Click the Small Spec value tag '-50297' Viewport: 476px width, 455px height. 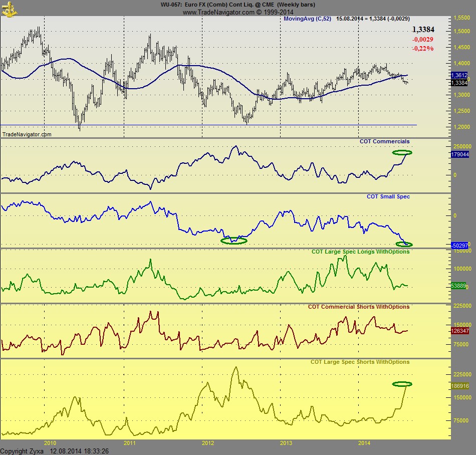pyautogui.click(x=459, y=245)
